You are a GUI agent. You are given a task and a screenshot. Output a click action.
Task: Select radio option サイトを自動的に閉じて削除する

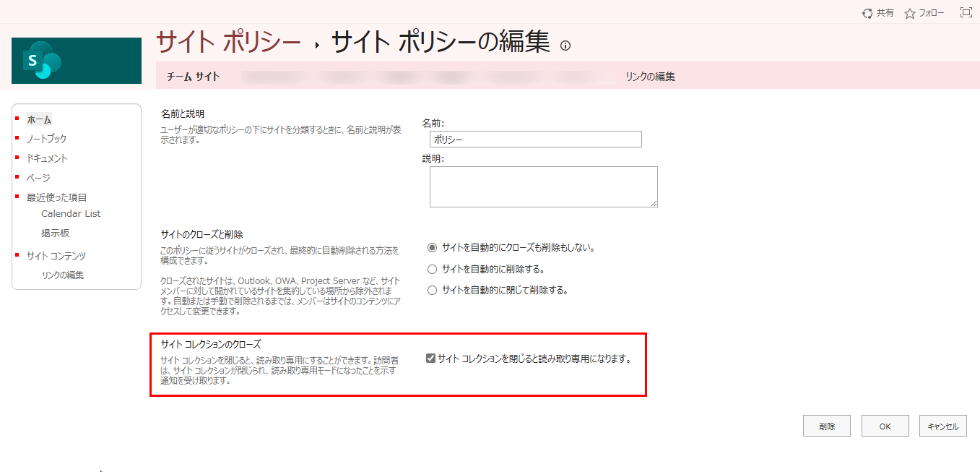coord(431,289)
